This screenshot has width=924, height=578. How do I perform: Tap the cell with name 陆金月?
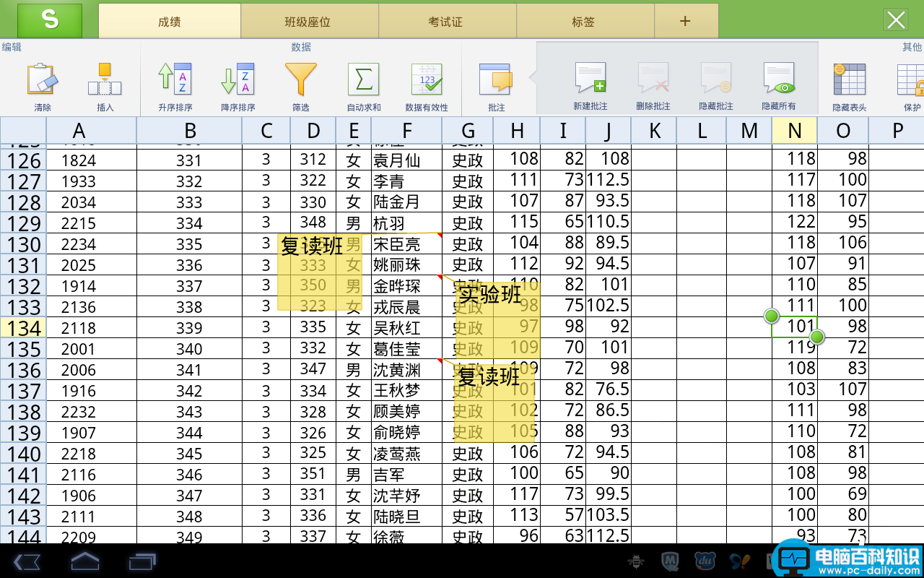coord(406,202)
